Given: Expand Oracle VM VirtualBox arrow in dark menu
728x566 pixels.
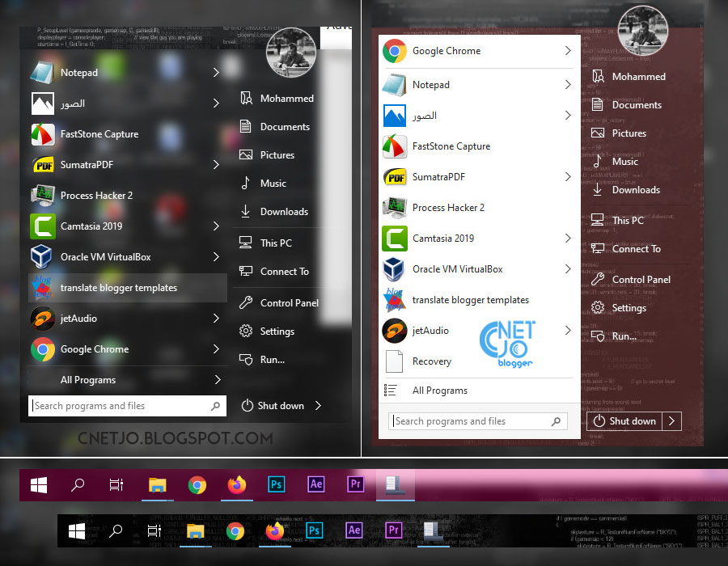Looking at the screenshot, I should [216, 256].
